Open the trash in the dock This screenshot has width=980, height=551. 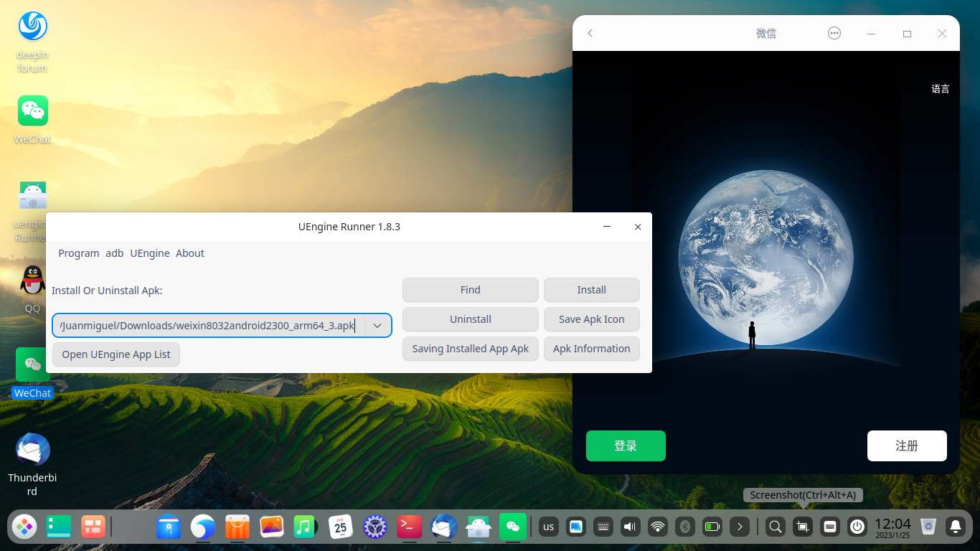(x=928, y=527)
